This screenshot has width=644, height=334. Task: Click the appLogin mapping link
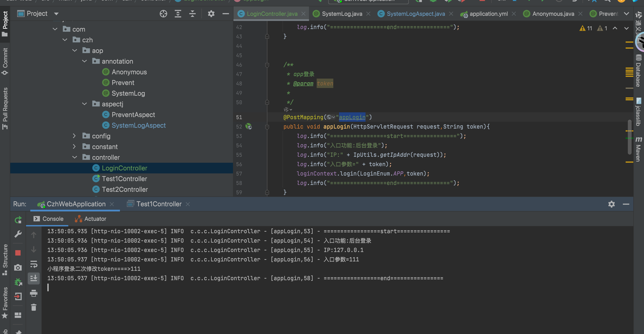tap(352, 117)
